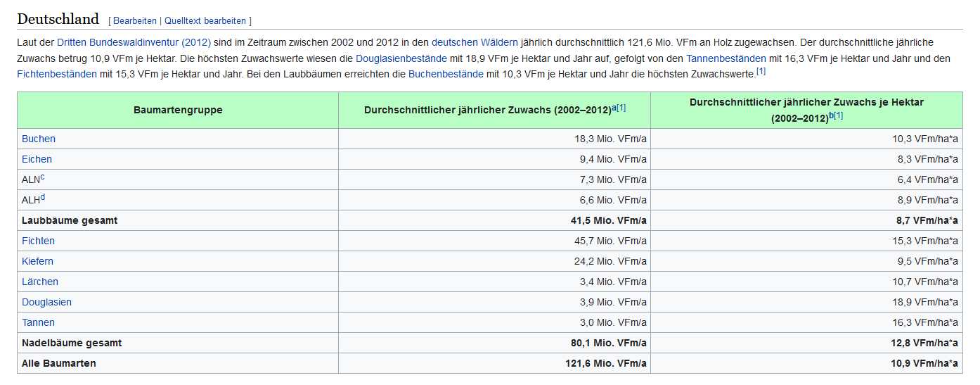980x385 pixels.
Task: Click footnote b in Zuwachs je Hektar header
Action: tap(832, 115)
